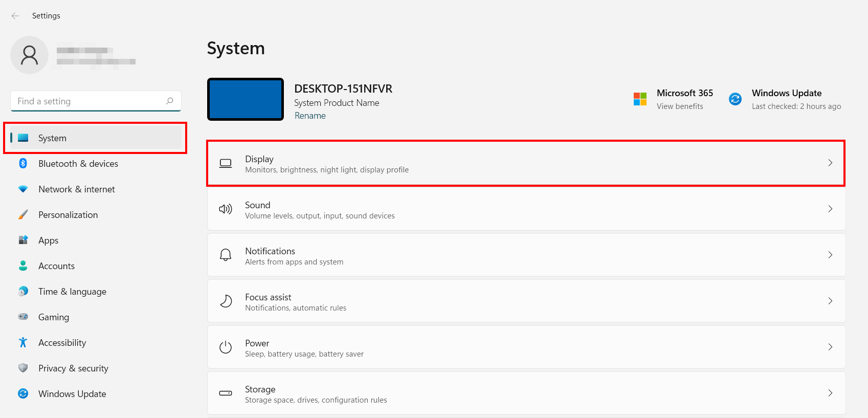This screenshot has width=868, height=418.
Task: Click the Bluetooth & devices icon
Action: 23,163
